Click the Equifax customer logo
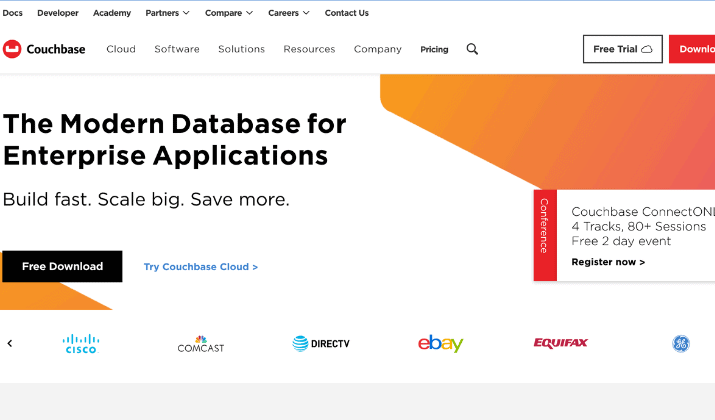The image size is (715, 420). coord(560,343)
